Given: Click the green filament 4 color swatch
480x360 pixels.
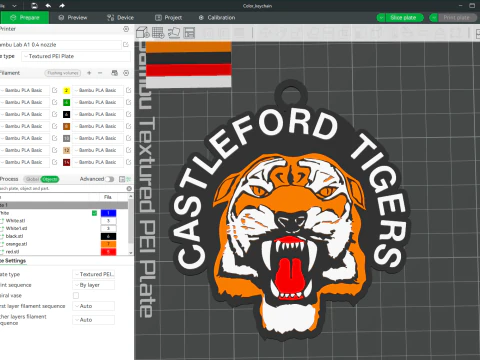Looking at the screenshot, I should [66, 102].
